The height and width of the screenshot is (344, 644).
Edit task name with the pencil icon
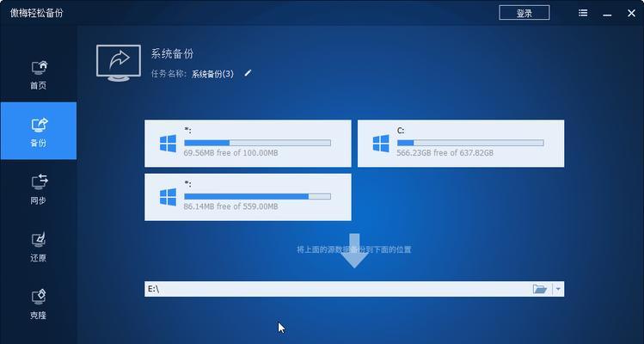pos(248,73)
